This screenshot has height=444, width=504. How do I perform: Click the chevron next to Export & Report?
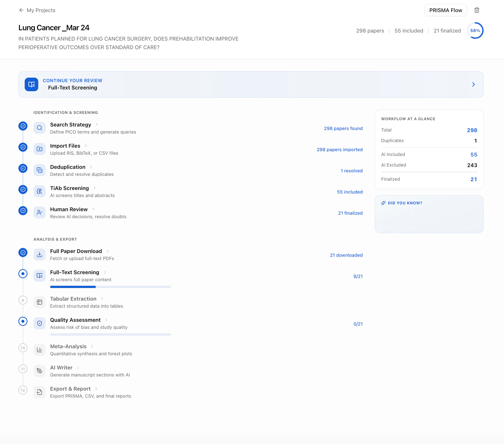pyautogui.click(x=96, y=389)
